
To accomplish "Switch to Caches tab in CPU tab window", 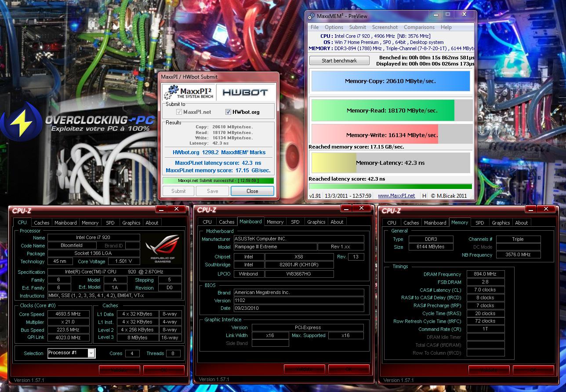I will [x=42, y=223].
